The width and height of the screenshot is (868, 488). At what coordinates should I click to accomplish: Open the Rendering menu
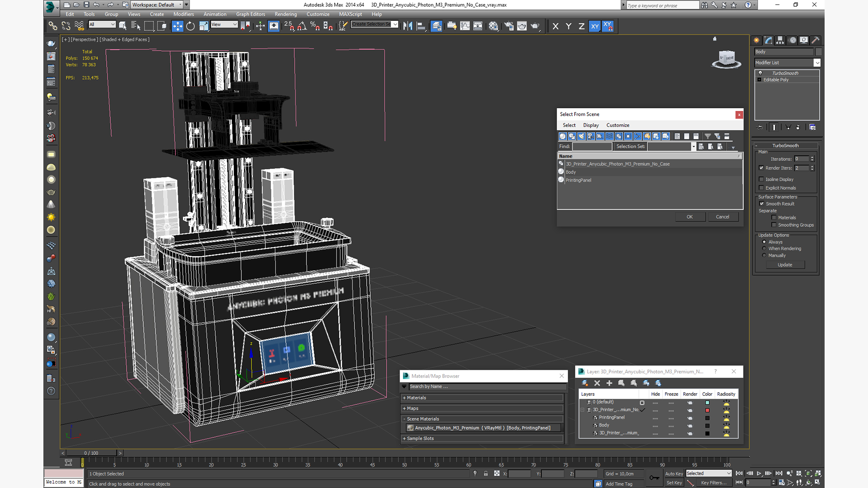(x=286, y=14)
